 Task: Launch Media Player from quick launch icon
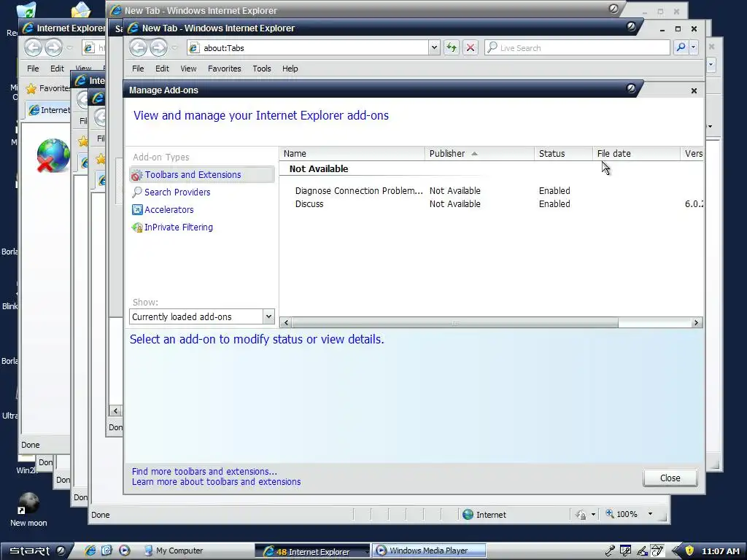click(x=124, y=551)
